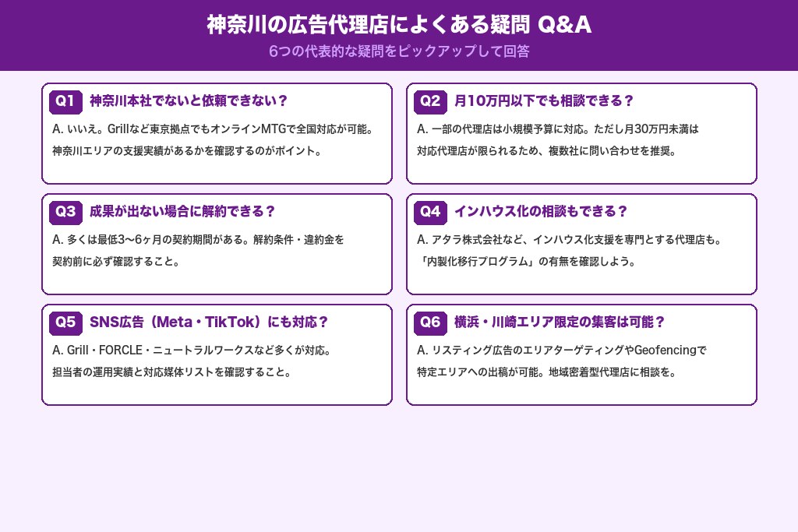This screenshot has width=798, height=532.
Task: Click answer line A. アタラ株式会社など
Action: [570, 240]
